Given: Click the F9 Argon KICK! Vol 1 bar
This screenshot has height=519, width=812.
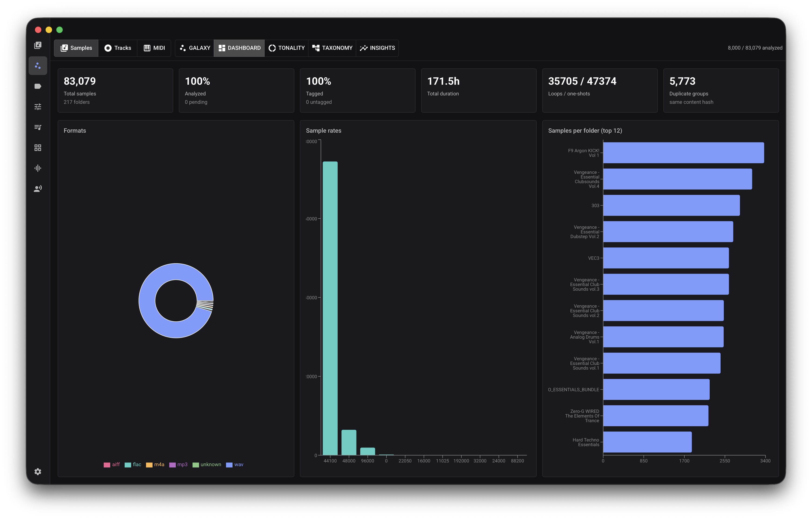Looking at the screenshot, I should coord(683,153).
